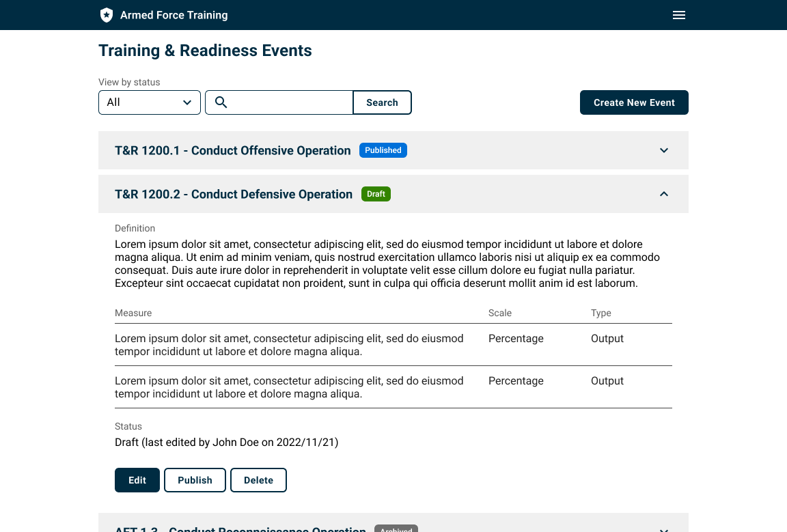The image size is (787, 532).
Task: Click the Archived status badge
Action: 396,529
